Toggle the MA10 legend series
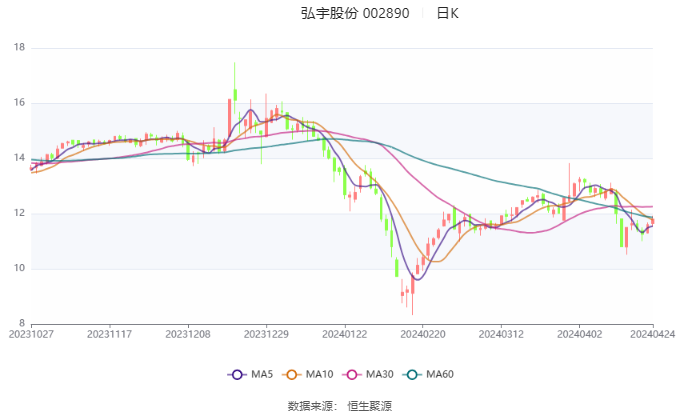Viewport: 680px width, 413px height. point(307,374)
